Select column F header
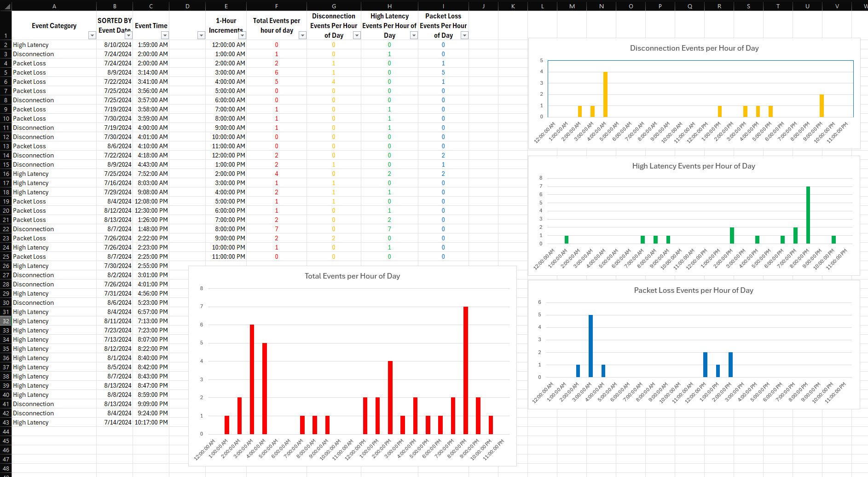The height and width of the screenshot is (477, 868). point(277,6)
